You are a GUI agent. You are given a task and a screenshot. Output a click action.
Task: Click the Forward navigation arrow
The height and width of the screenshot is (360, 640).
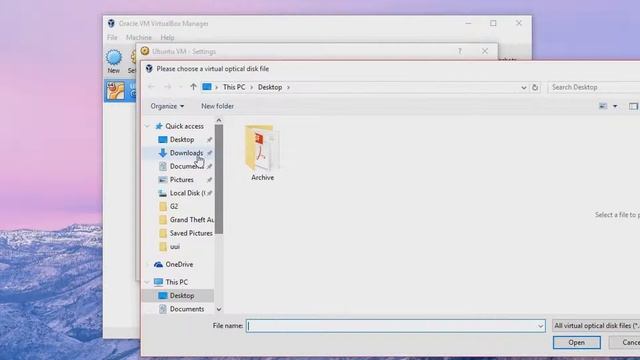click(x=167, y=87)
